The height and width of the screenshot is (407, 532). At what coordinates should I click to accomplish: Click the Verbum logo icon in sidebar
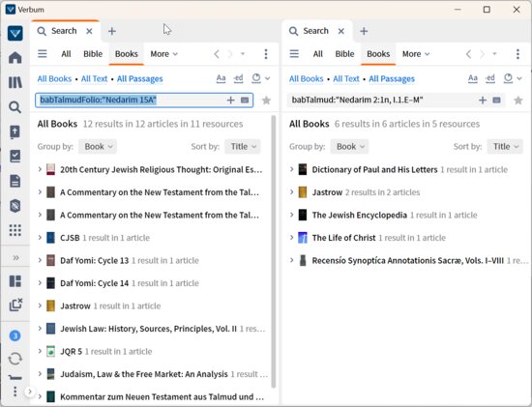click(x=15, y=33)
